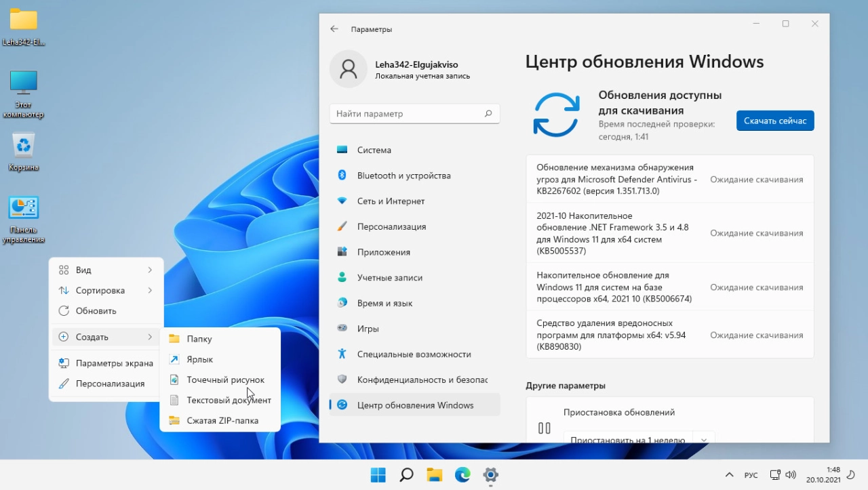Open Персонализация in the Settings sidebar
The width and height of the screenshot is (868, 490).
414,226
